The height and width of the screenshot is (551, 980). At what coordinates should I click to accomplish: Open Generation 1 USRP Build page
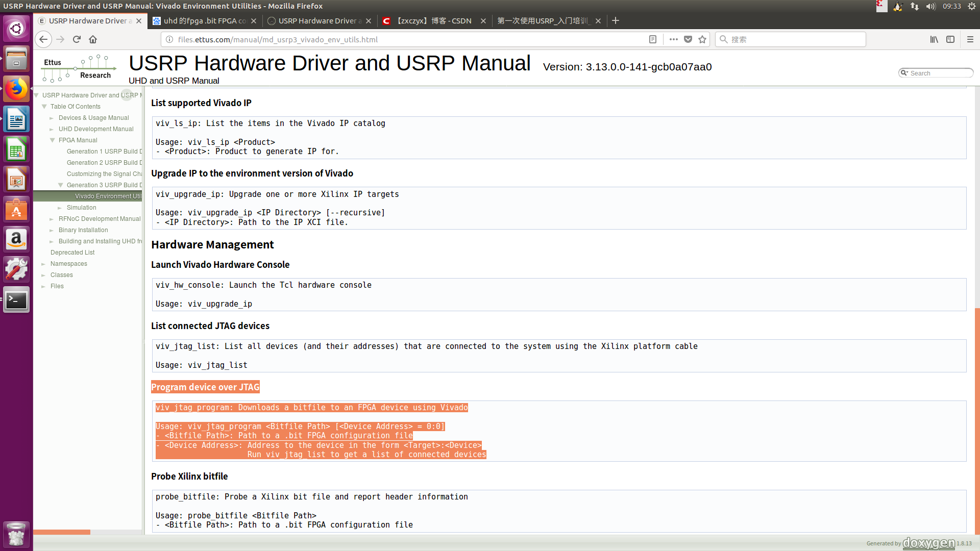[x=104, y=152]
